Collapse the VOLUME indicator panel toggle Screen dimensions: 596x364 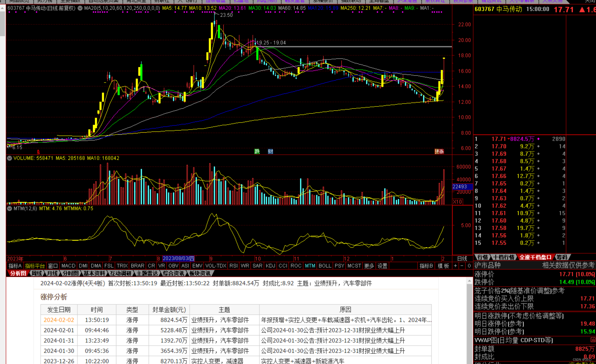click(9, 158)
